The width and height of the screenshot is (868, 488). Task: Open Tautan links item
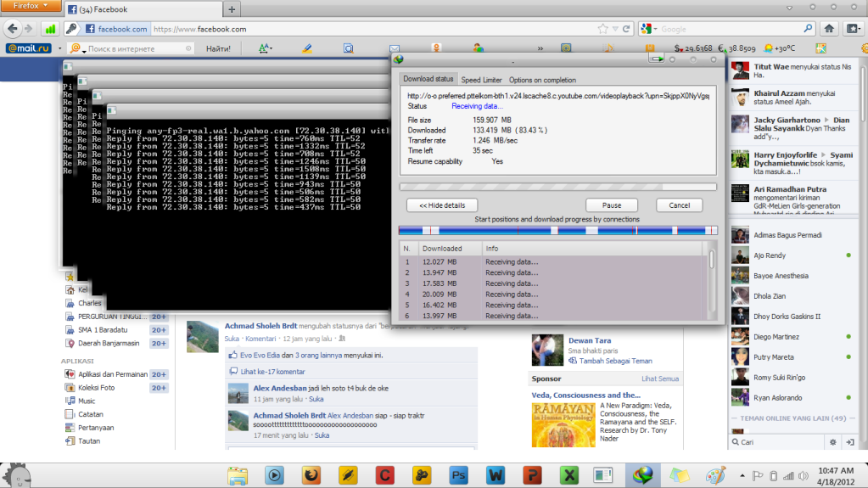(x=88, y=441)
